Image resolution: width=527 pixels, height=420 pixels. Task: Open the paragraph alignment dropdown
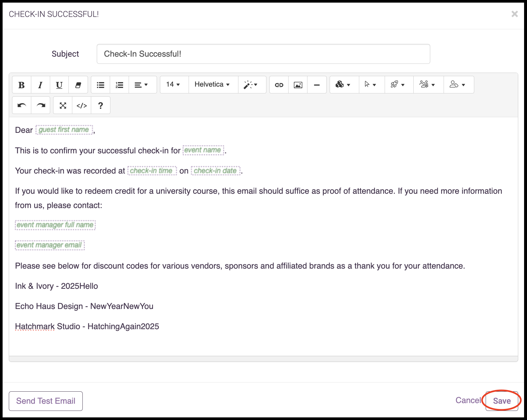point(143,85)
